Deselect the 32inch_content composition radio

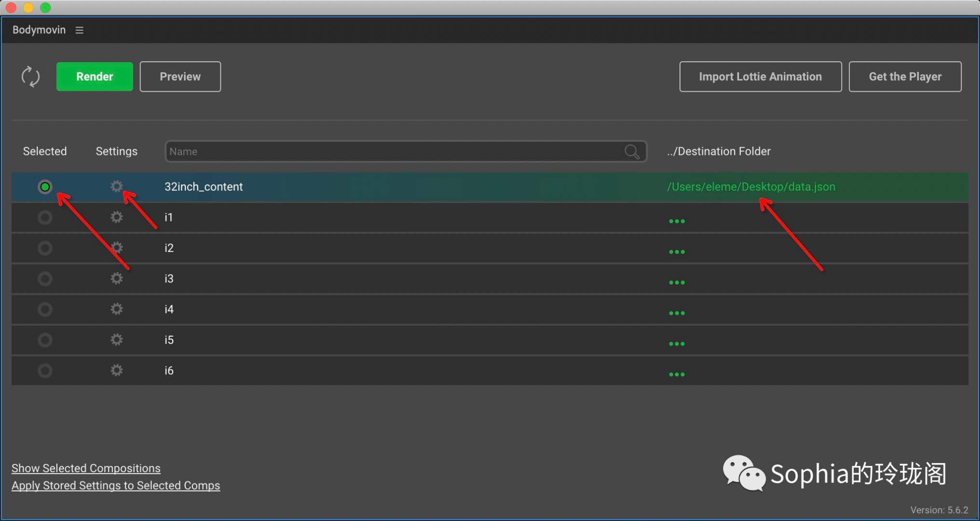coord(45,187)
